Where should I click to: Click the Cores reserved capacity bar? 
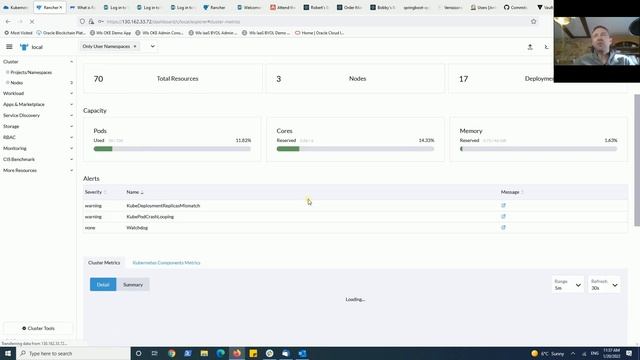pos(355,149)
